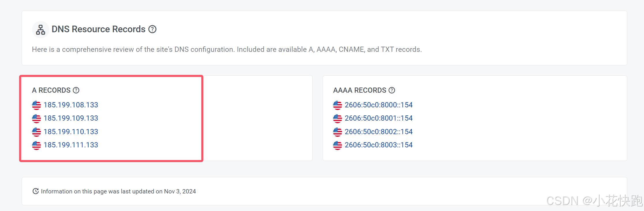Select the 185.199.111.133 address
The width and height of the screenshot is (644, 211).
coord(71,145)
